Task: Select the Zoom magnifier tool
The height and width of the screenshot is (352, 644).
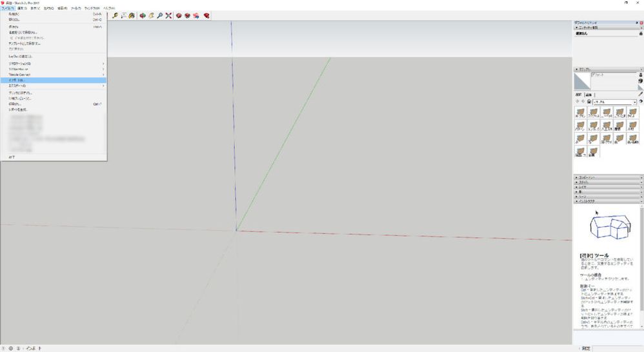Action: 160,15
